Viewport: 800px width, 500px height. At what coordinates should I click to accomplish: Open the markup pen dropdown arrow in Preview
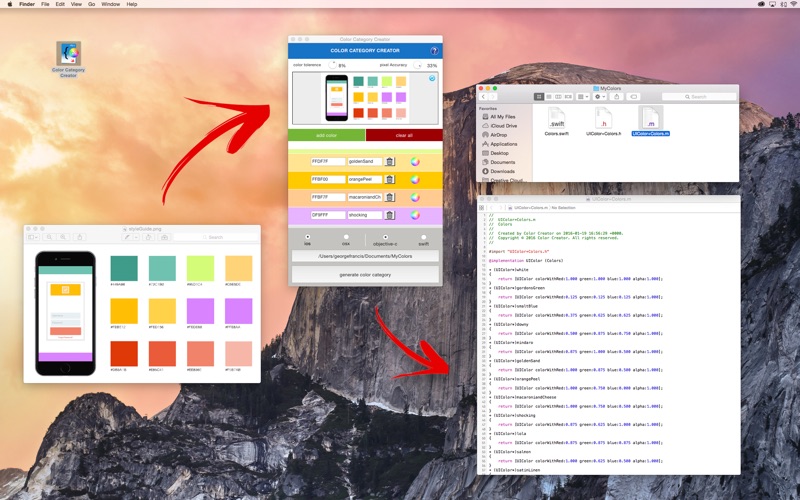(136, 237)
